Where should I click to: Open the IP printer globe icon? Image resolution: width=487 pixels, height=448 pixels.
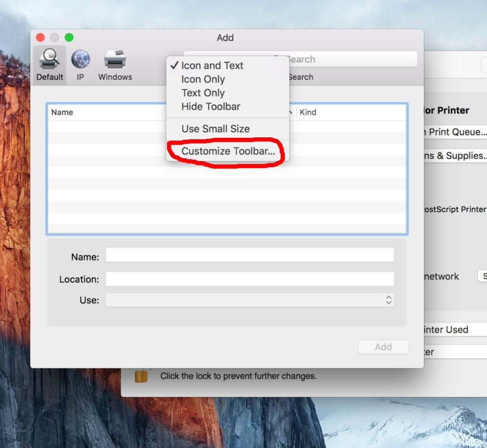click(80, 60)
